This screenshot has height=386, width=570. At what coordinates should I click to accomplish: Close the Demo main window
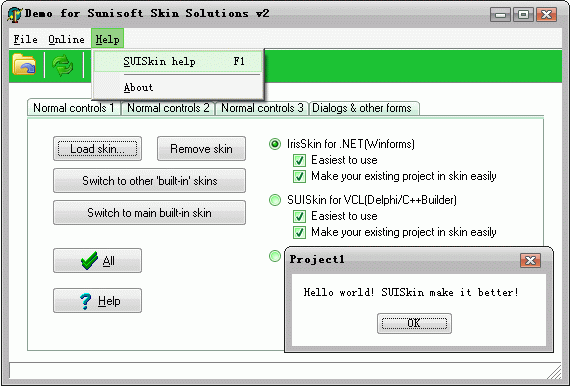tap(546, 15)
